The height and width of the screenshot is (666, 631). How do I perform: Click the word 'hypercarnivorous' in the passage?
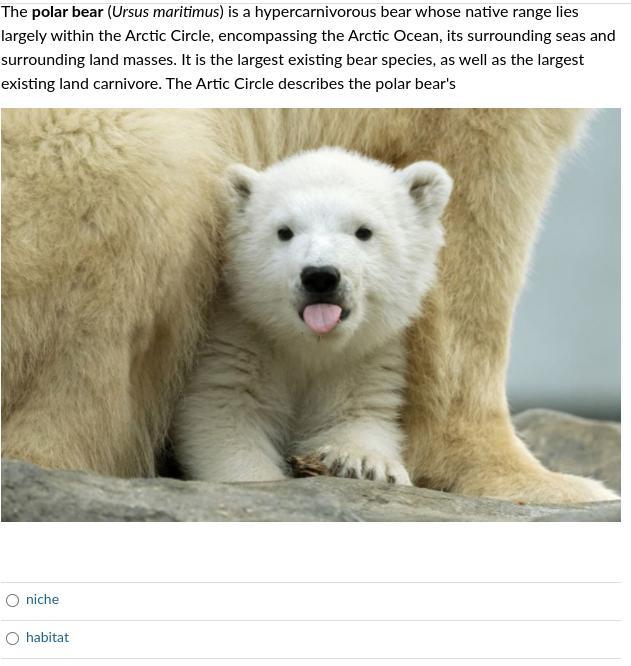tap(316, 12)
